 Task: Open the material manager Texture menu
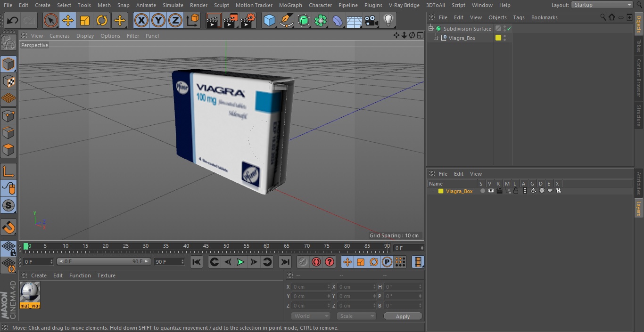[x=106, y=275]
